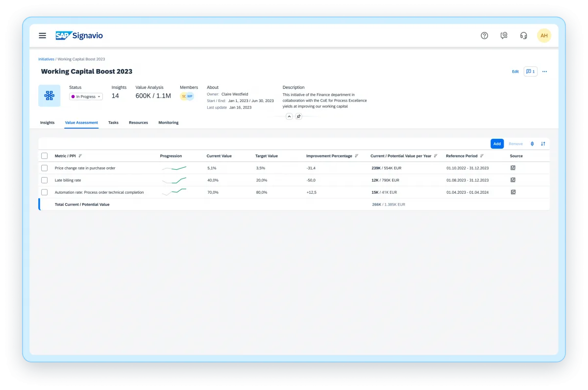Click the Late billing rate metric name
This screenshot has height=390, width=588.
point(68,180)
